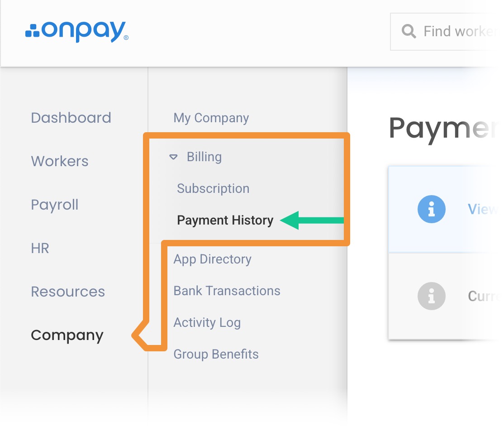Screen dimensions: 504x431
Task: Collapse the Billing section triangle
Action: [173, 157]
